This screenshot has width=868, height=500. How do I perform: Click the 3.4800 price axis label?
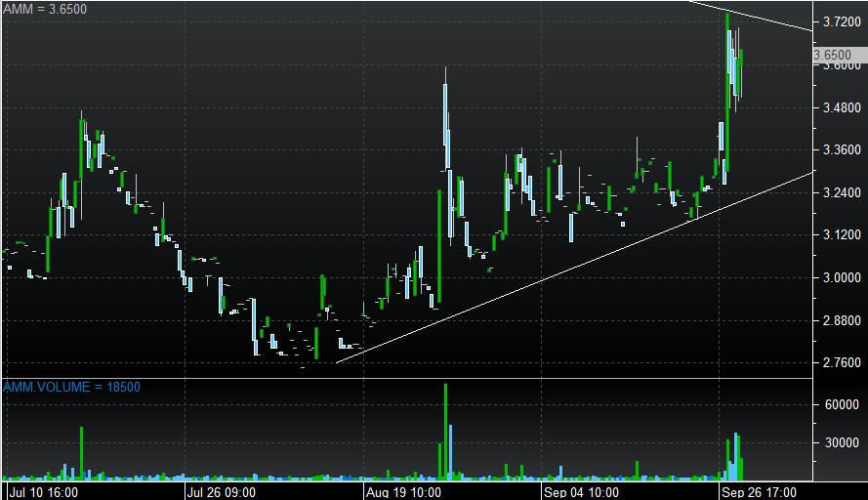pos(840,106)
